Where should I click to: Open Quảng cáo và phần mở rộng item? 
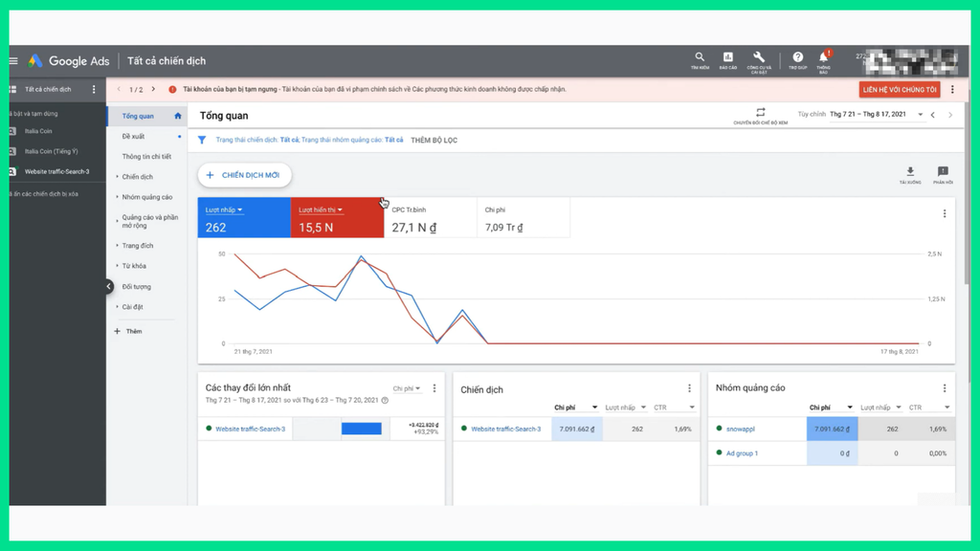150,221
